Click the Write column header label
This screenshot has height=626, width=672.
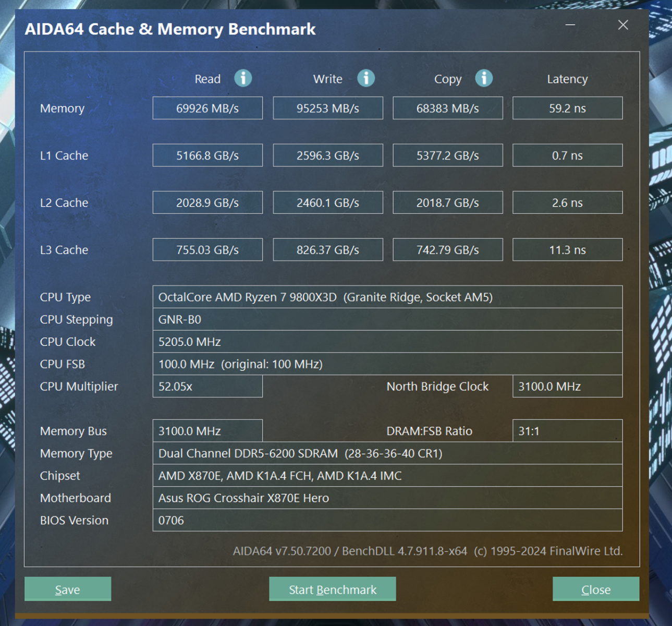(x=328, y=79)
